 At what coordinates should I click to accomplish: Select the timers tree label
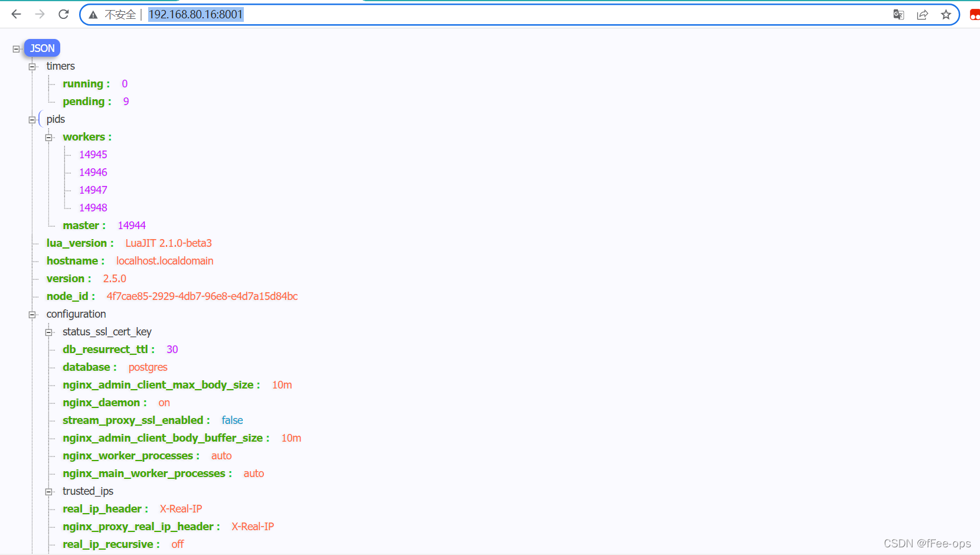pyautogui.click(x=61, y=66)
